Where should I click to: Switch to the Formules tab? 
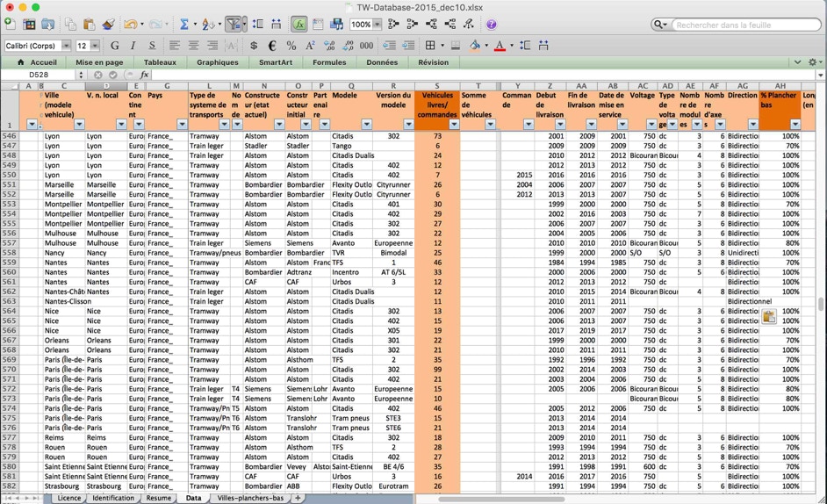click(x=329, y=62)
